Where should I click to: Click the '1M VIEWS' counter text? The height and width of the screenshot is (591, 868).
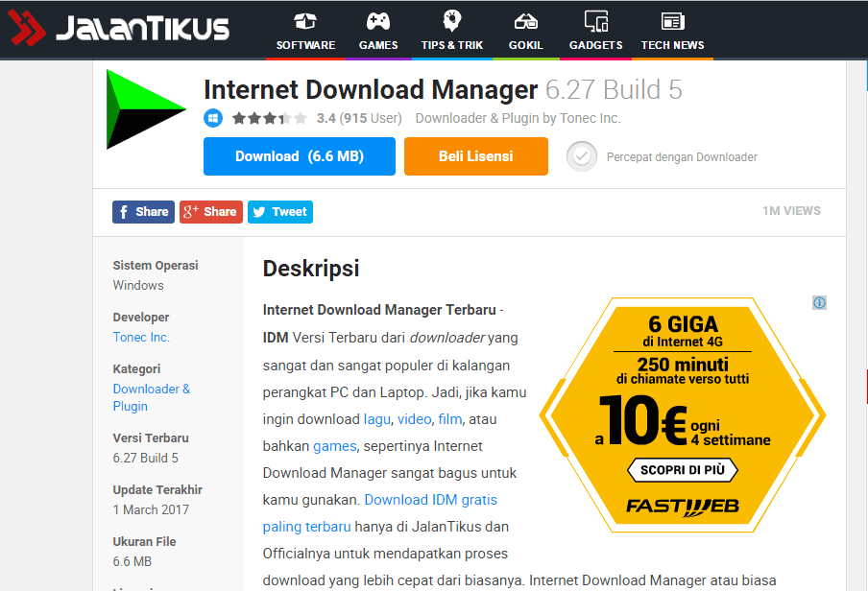[x=791, y=211]
